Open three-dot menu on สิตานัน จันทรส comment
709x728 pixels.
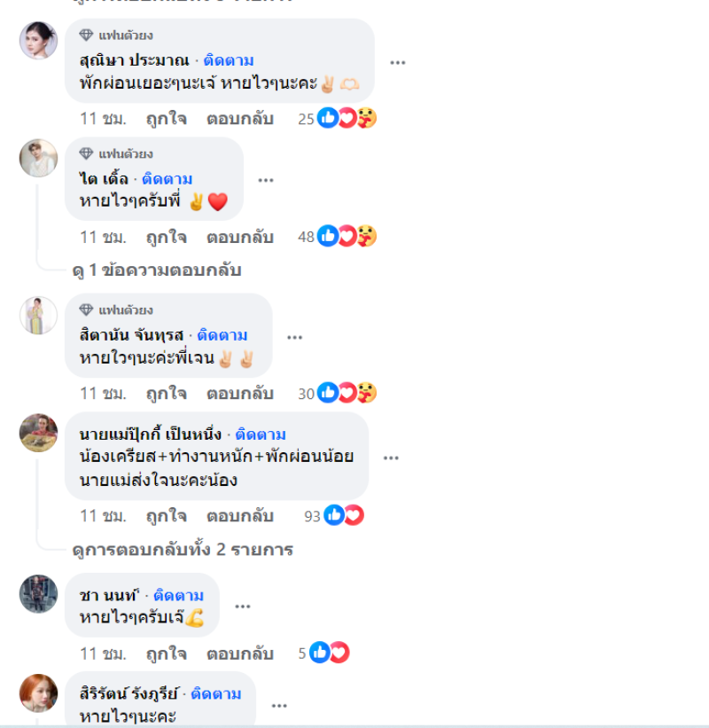pos(294,337)
